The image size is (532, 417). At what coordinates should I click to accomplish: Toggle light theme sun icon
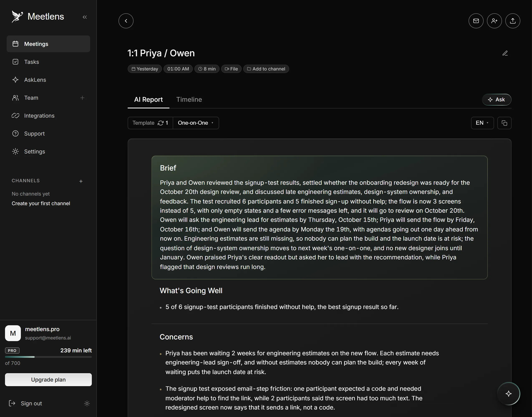[x=87, y=403]
